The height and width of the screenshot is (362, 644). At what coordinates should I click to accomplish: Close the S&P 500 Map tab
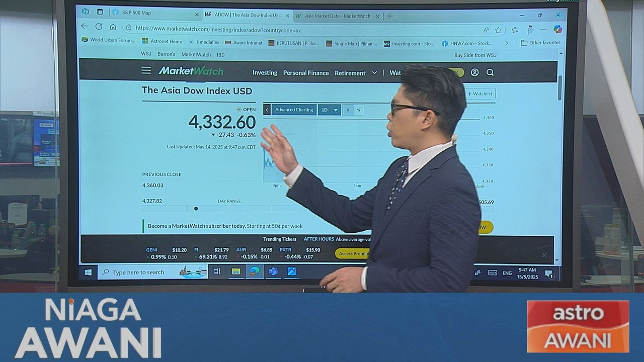click(197, 14)
